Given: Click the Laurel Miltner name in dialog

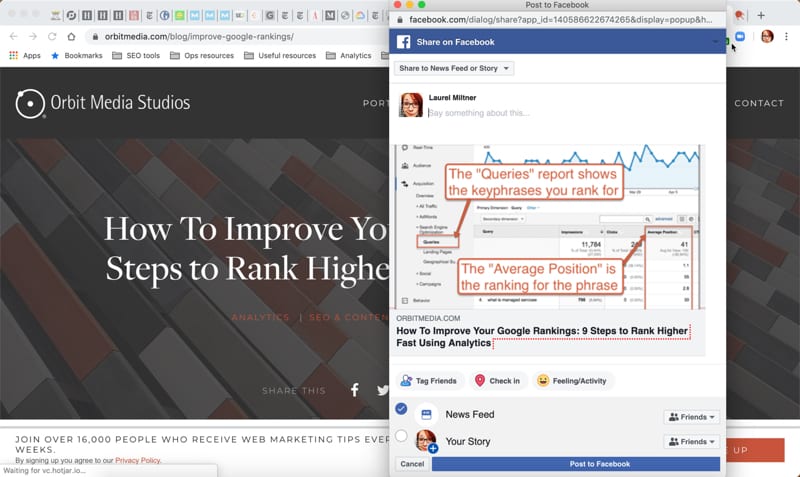Looking at the screenshot, I should tap(452, 97).
